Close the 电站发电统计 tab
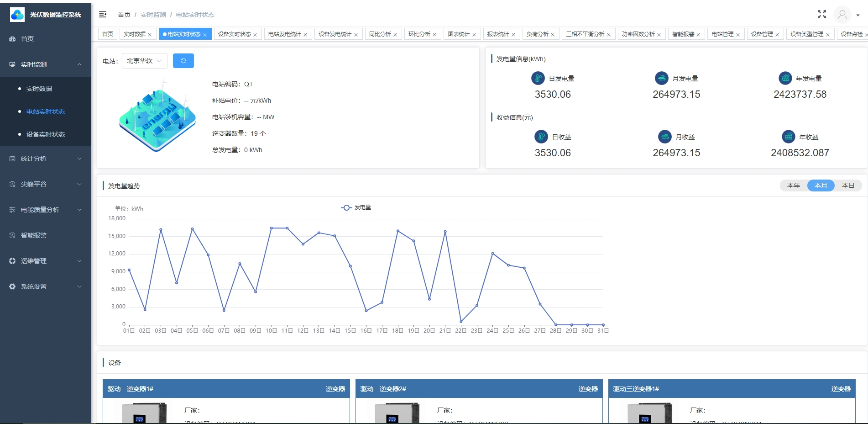868x424 pixels. coord(305,35)
